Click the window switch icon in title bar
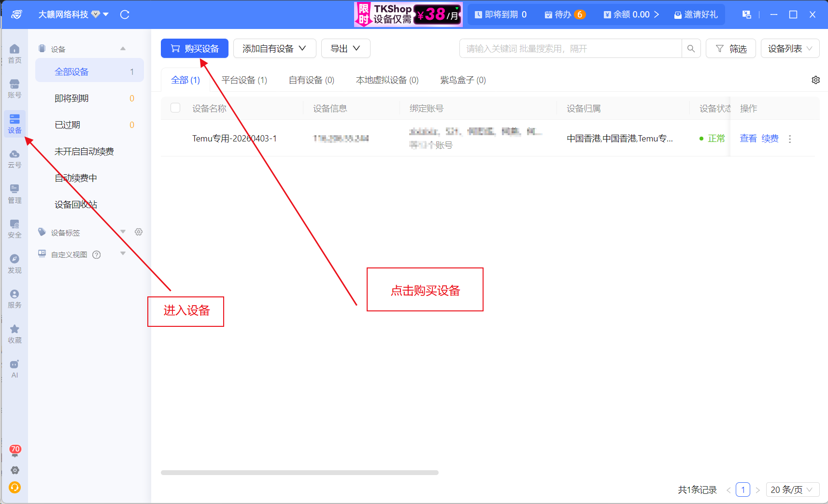The image size is (828, 504). [x=747, y=14]
